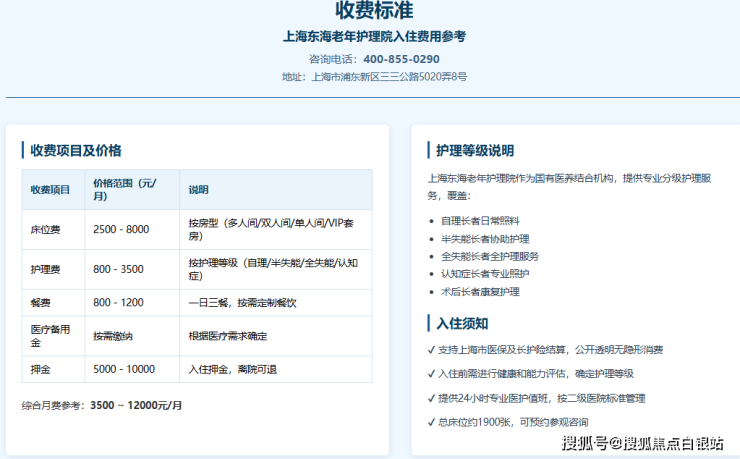Select the 护理费 row label

[x=45, y=269]
